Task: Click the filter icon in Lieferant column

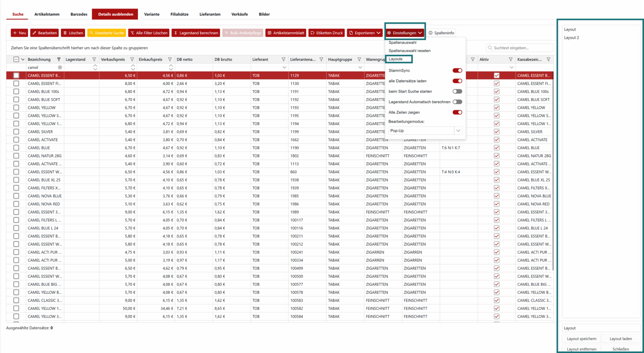Action: pos(283,59)
